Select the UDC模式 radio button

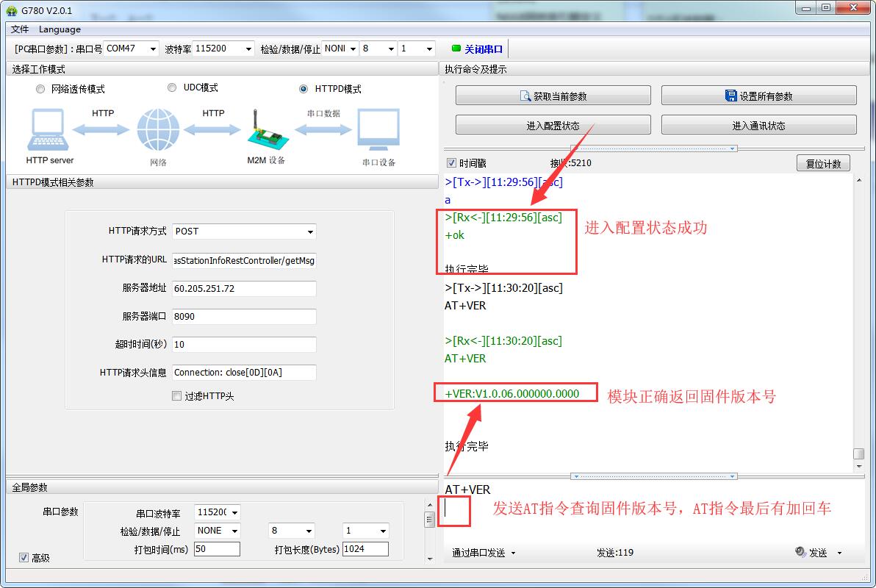[172, 87]
